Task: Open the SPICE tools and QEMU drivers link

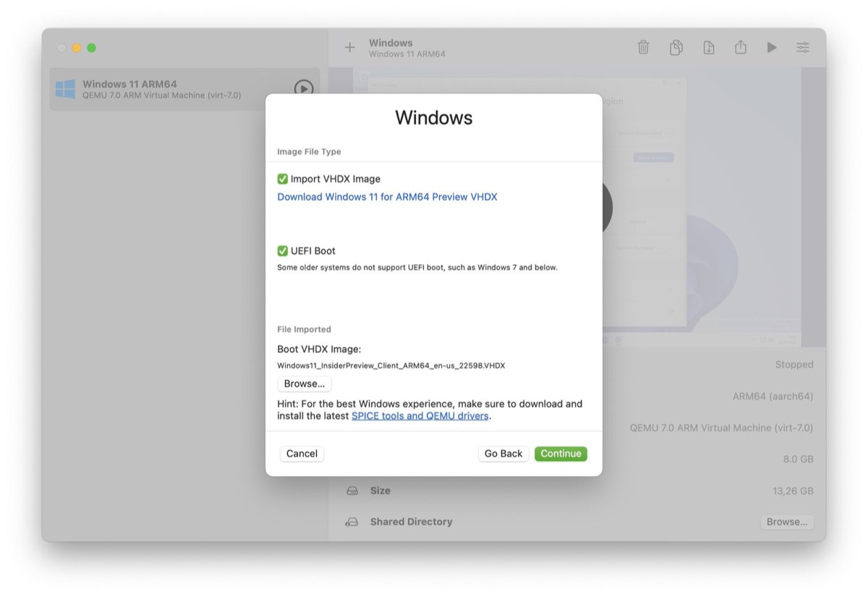Action: coord(420,416)
